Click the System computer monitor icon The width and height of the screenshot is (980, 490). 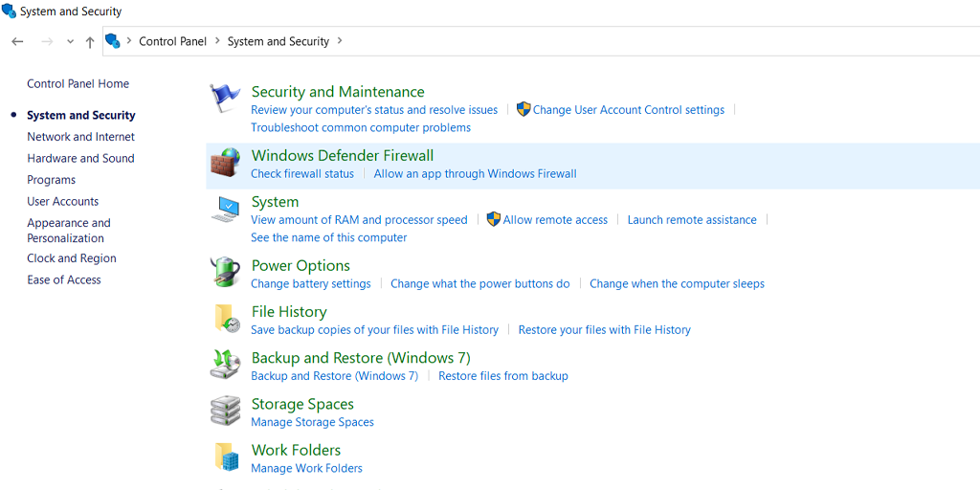(225, 210)
